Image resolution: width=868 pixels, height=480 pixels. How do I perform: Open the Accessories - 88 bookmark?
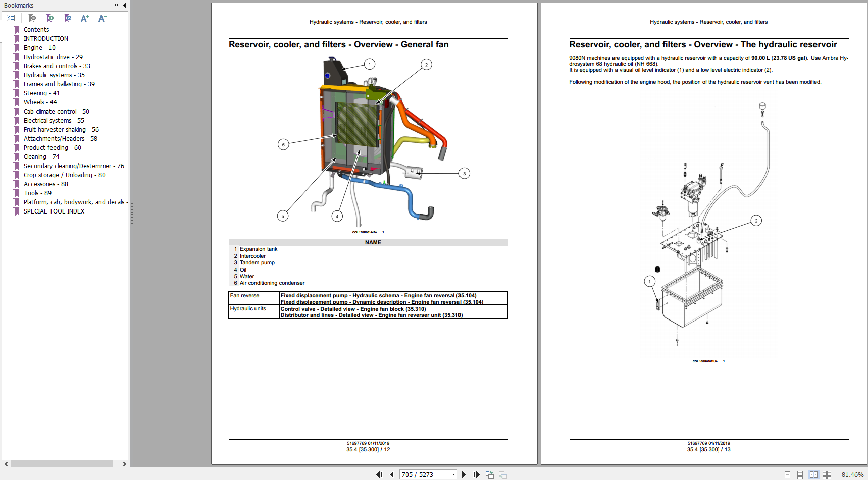click(x=46, y=184)
